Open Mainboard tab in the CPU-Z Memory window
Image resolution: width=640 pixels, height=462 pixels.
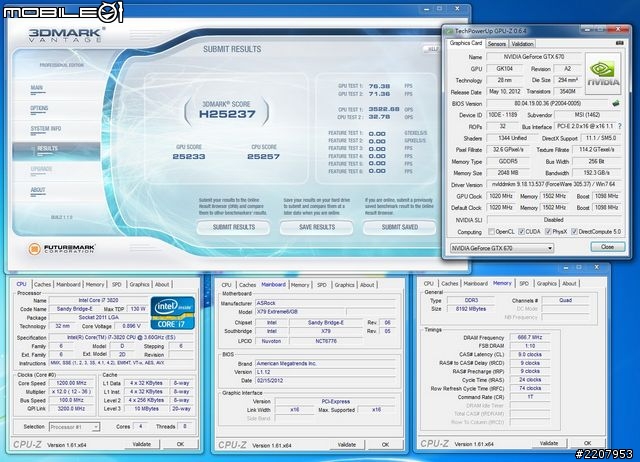tap(476, 283)
